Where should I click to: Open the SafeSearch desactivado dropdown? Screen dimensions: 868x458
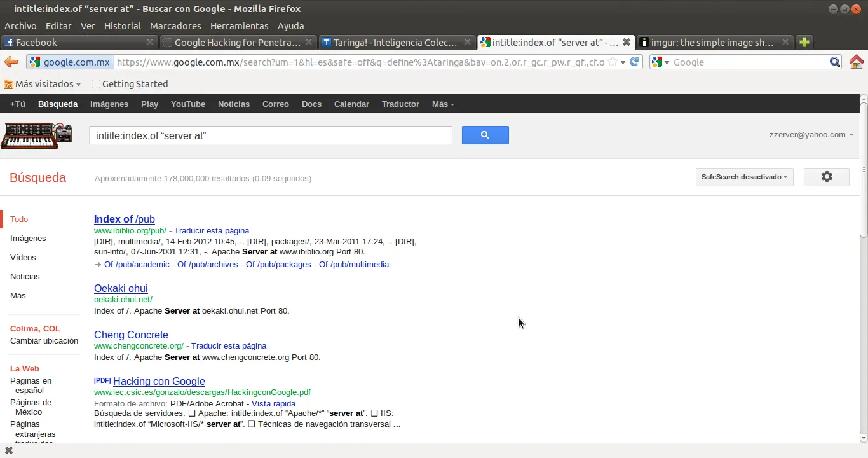[x=744, y=177]
